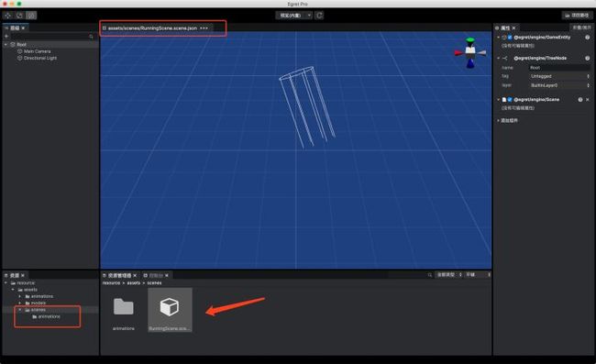596x364 pixels.
Task: Toggle the Scene component checkbox
Action: tap(510, 100)
